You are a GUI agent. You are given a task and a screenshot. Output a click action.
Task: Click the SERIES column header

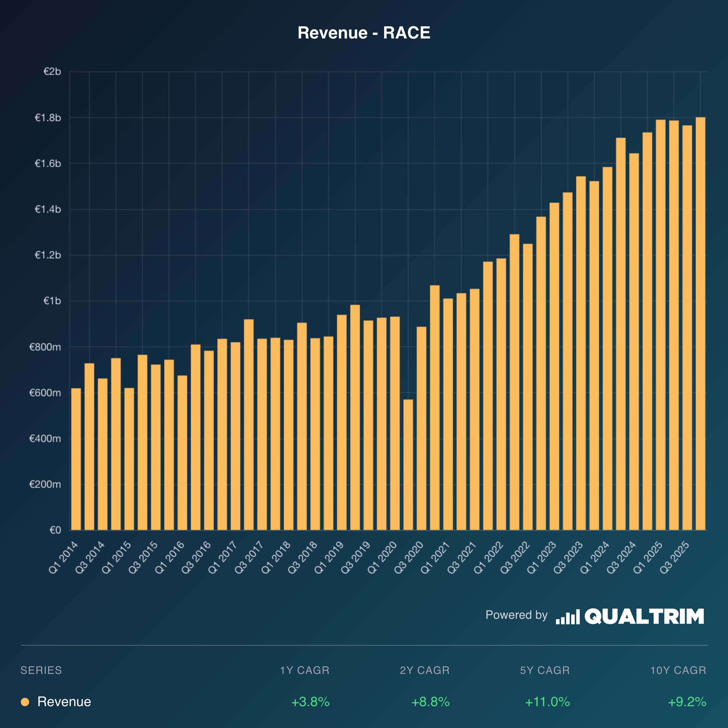click(x=41, y=670)
